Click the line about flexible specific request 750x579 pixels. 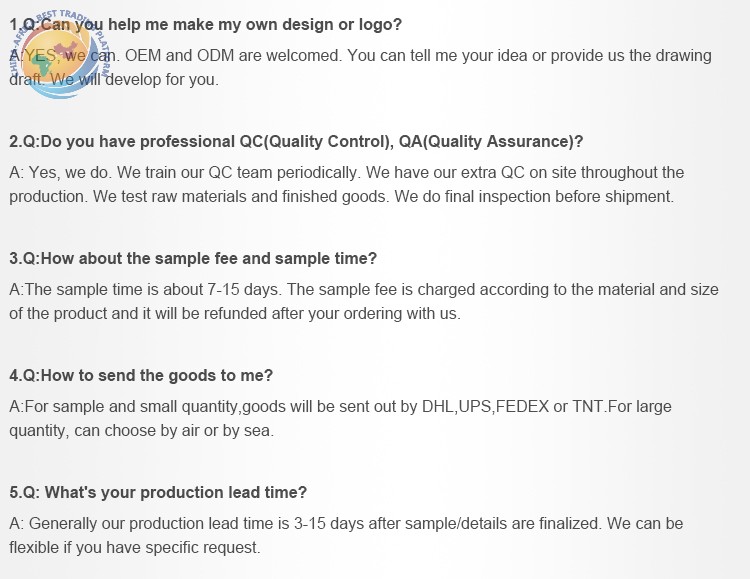point(135,547)
